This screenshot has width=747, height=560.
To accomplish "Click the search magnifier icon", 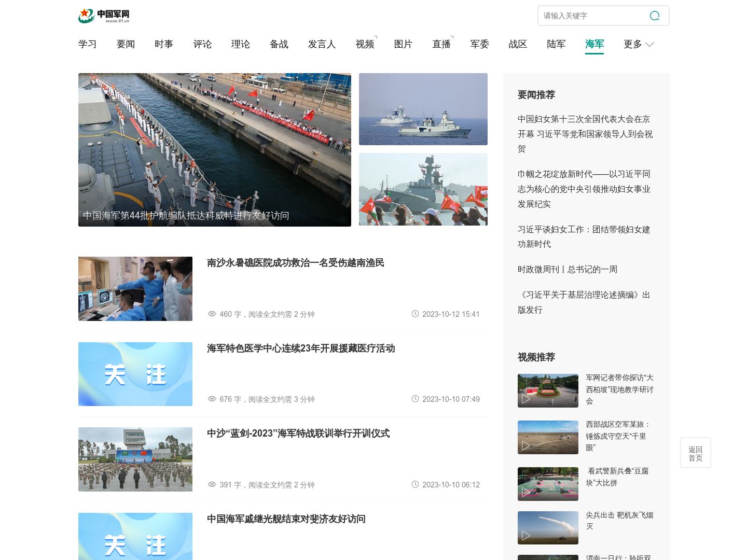I will pyautogui.click(x=655, y=16).
